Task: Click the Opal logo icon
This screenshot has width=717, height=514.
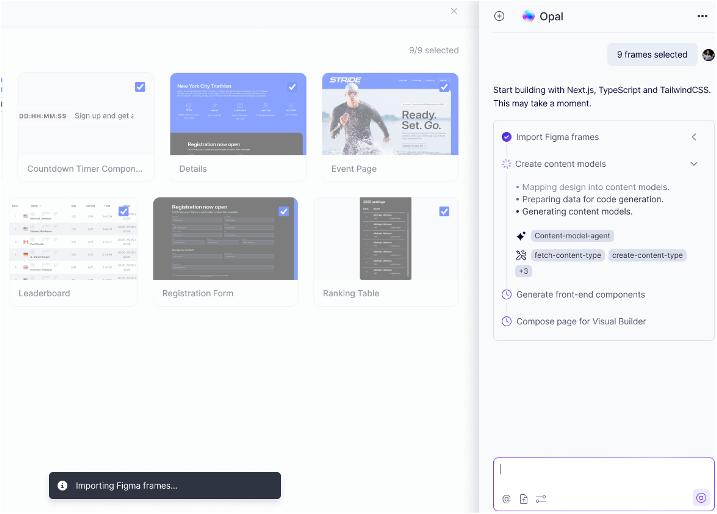Action: pos(529,16)
